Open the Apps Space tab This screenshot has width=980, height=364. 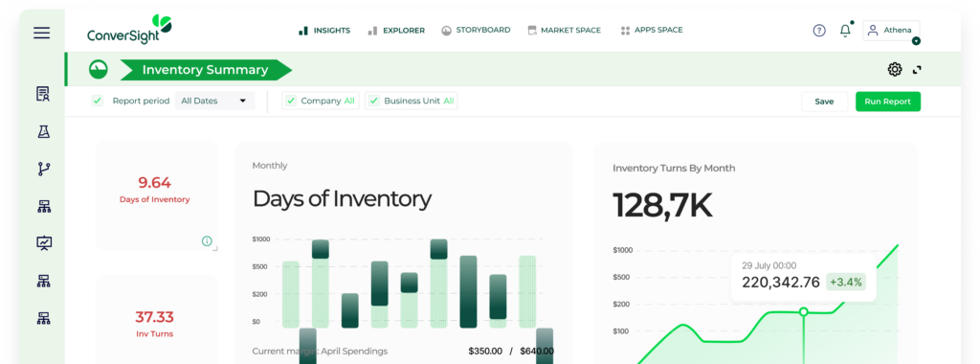tap(651, 30)
